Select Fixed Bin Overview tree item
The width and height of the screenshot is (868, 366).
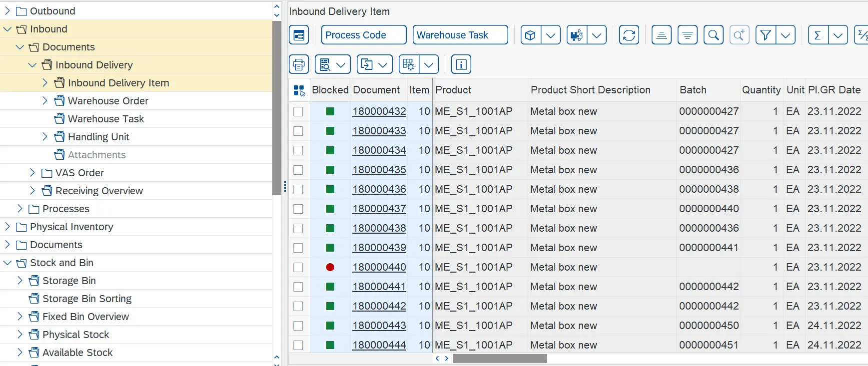click(85, 317)
